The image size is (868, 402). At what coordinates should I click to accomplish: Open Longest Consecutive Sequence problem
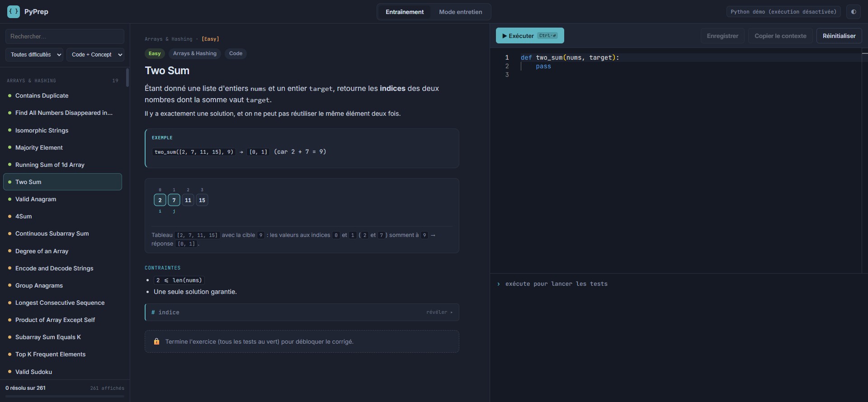(63, 303)
